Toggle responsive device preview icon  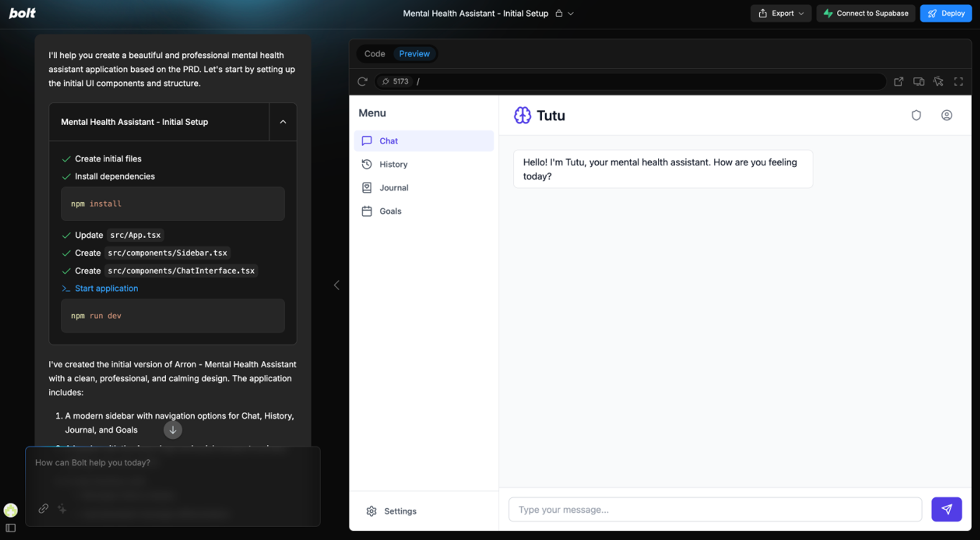click(918, 81)
